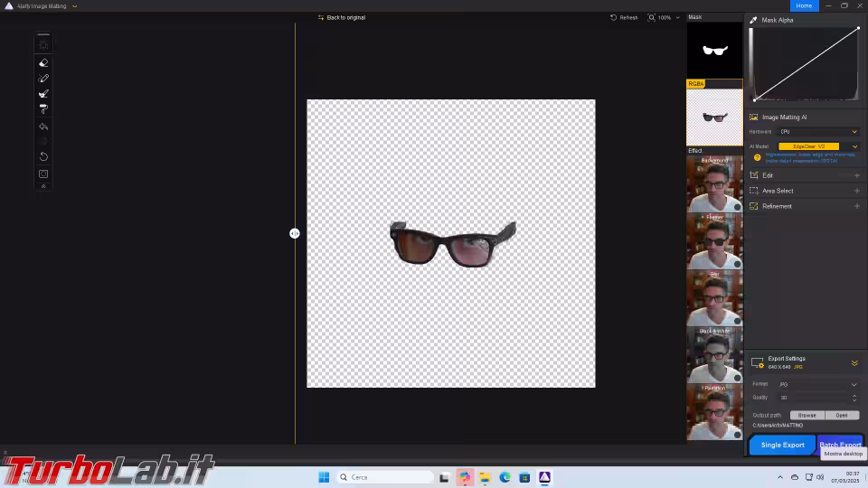Click the Image Matting AI icon
This screenshot has width=868, height=488.
pyautogui.click(x=753, y=117)
